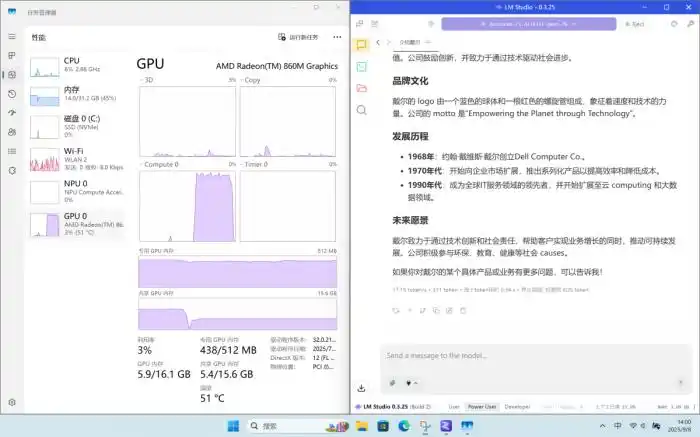700x437 pixels.
Task: Click 438/512 MB dedicated memory value
Action: tap(228, 350)
